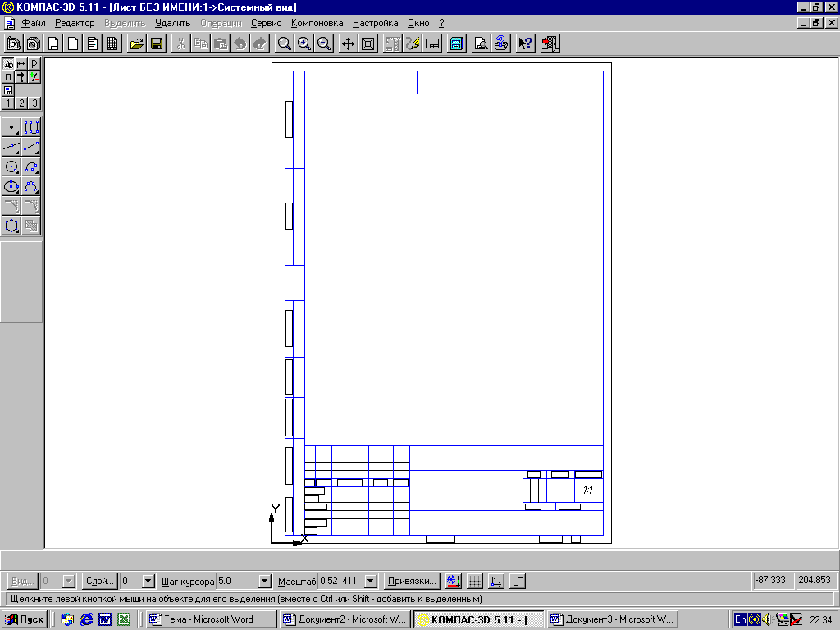Show the whole sheet in view
840x630 pixels.
click(x=368, y=43)
